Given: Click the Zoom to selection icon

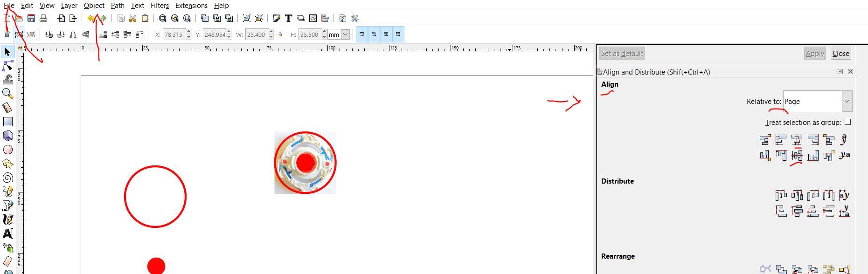Looking at the screenshot, I should point(163,18).
